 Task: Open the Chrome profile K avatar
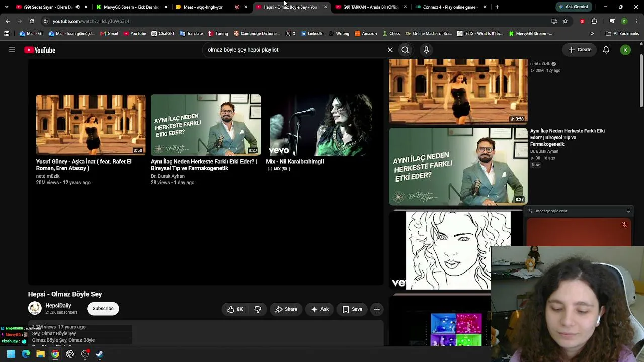[624, 21]
